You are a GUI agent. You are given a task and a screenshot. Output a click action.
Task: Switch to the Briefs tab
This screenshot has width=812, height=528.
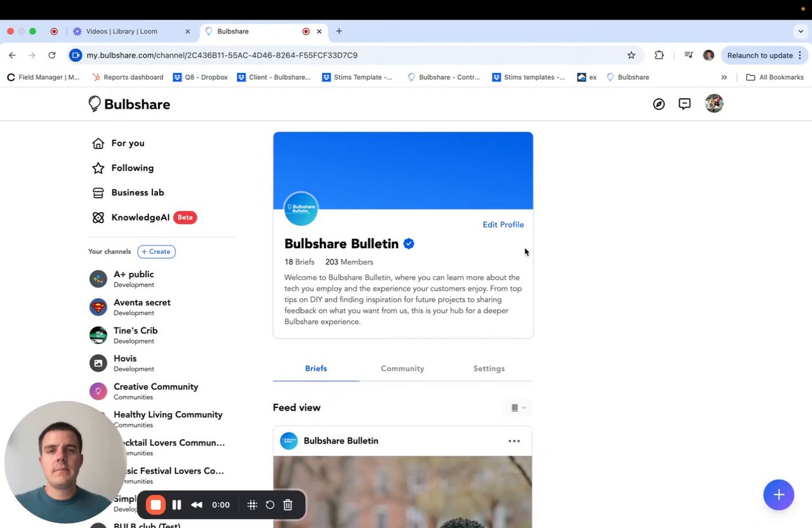[x=316, y=369]
